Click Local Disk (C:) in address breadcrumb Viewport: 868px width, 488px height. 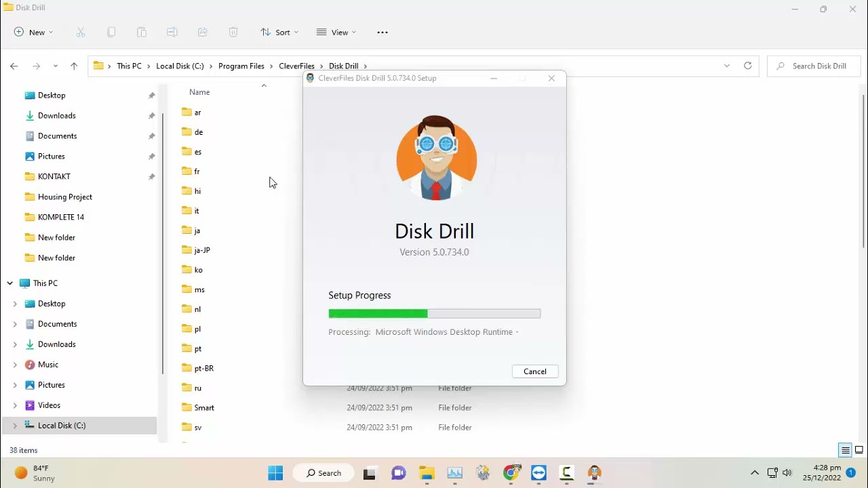click(x=180, y=66)
